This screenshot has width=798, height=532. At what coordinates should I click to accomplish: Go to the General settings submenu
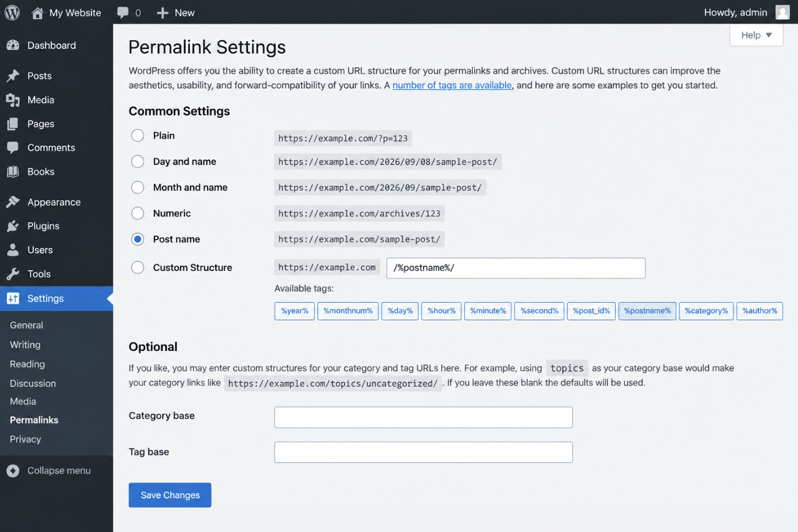[27, 325]
